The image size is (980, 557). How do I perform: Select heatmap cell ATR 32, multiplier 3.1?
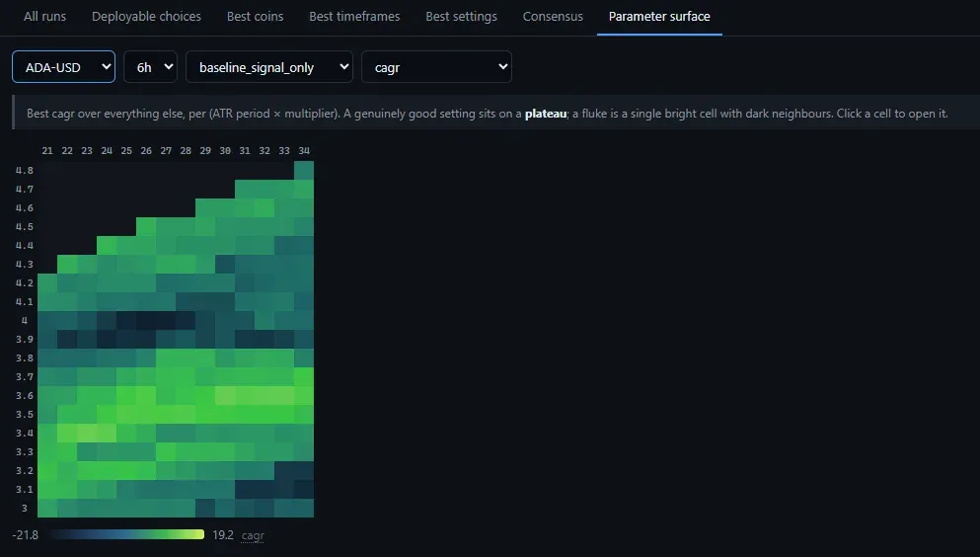(x=264, y=489)
